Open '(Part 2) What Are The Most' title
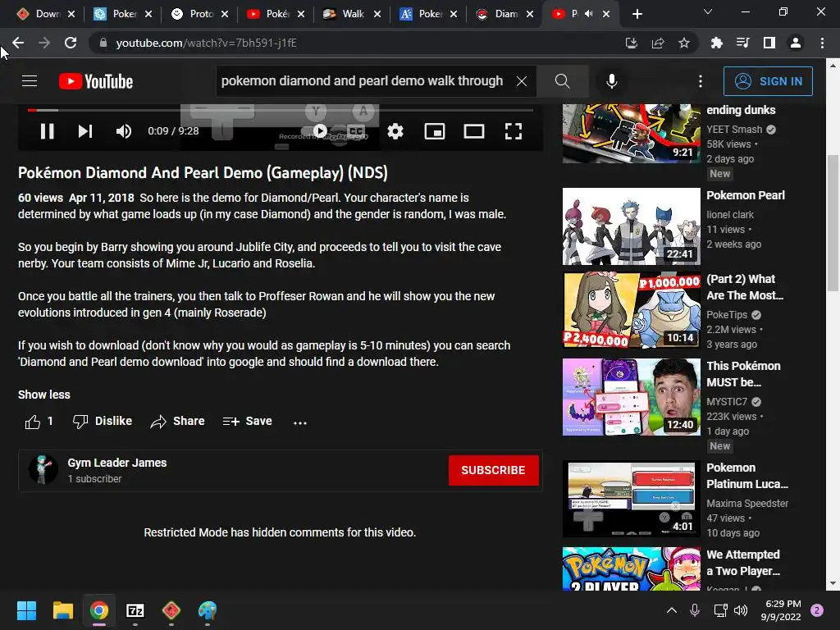 745,287
